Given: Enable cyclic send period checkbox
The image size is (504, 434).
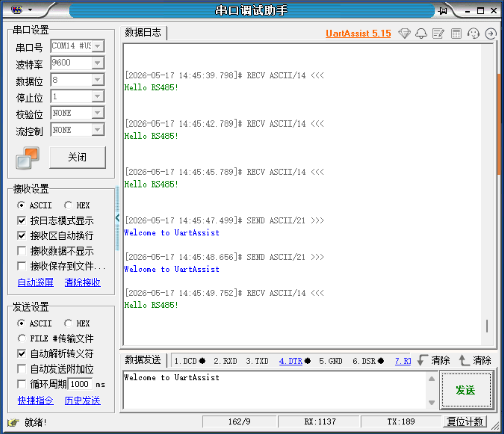Looking at the screenshot, I should pos(22,384).
